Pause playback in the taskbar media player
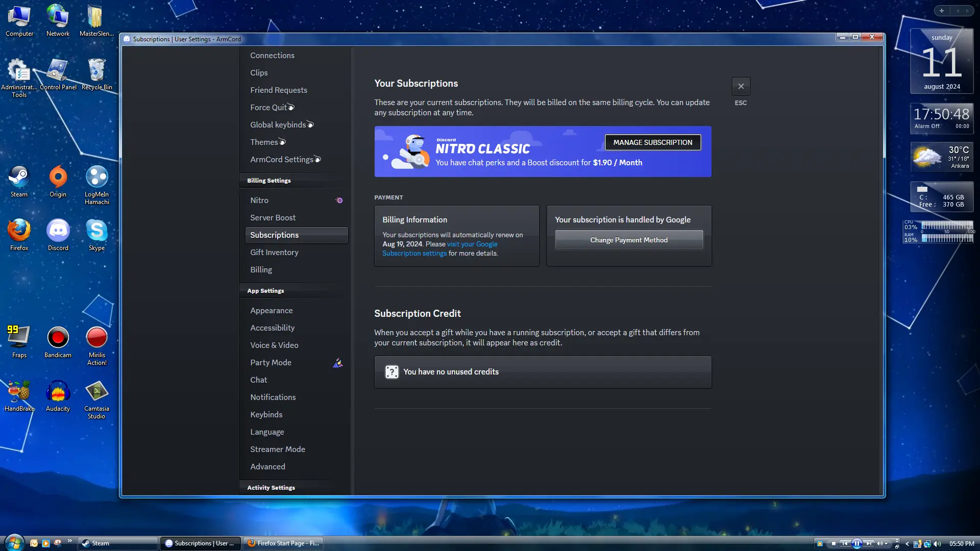This screenshot has height=551, width=980. 857,543
